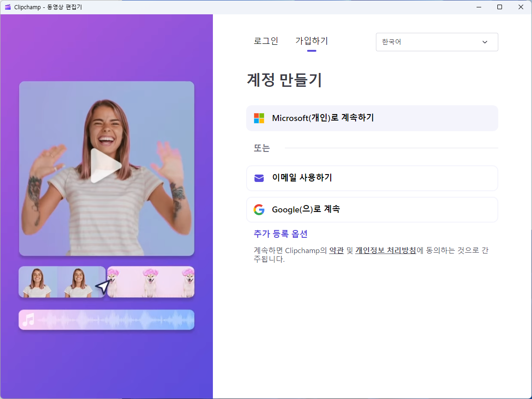Click the 또는 separator label
Screen dimensions: 532x399
point(261,148)
